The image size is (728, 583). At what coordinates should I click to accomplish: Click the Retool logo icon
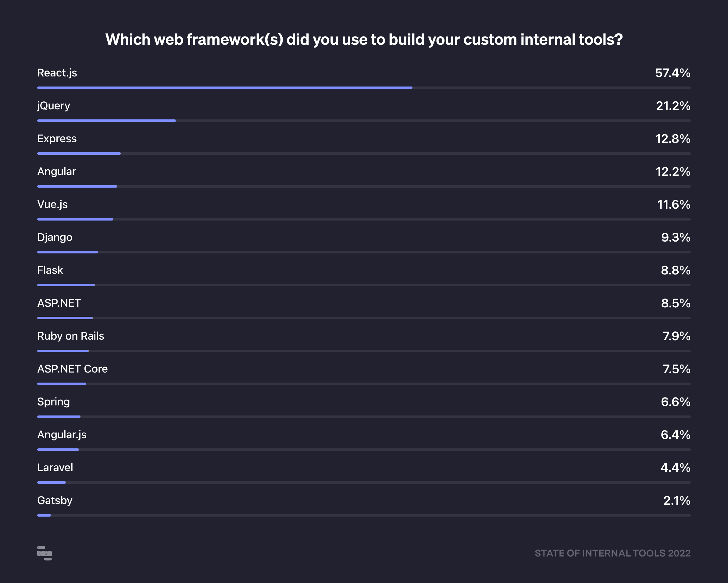click(44, 553)
